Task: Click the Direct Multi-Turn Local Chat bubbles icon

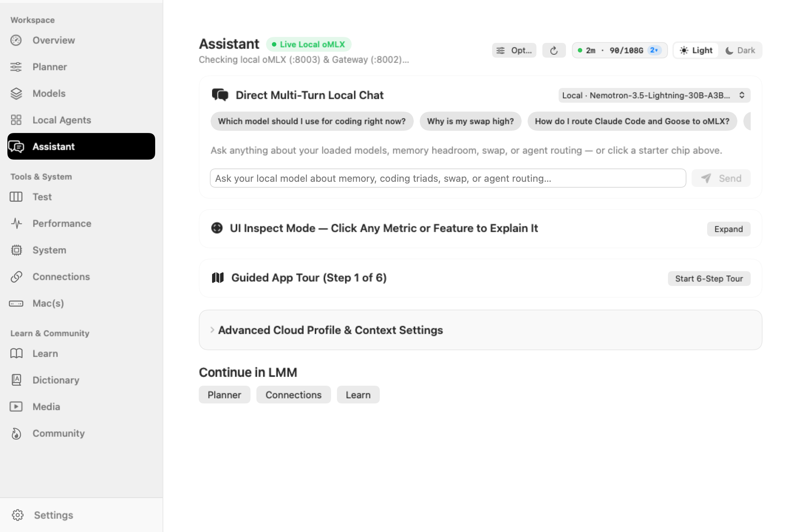Action: tap(220, 95)
